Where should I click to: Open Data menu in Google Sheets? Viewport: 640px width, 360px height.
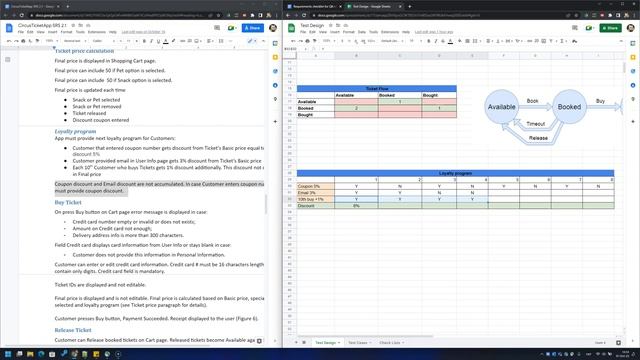coord(362,32)
